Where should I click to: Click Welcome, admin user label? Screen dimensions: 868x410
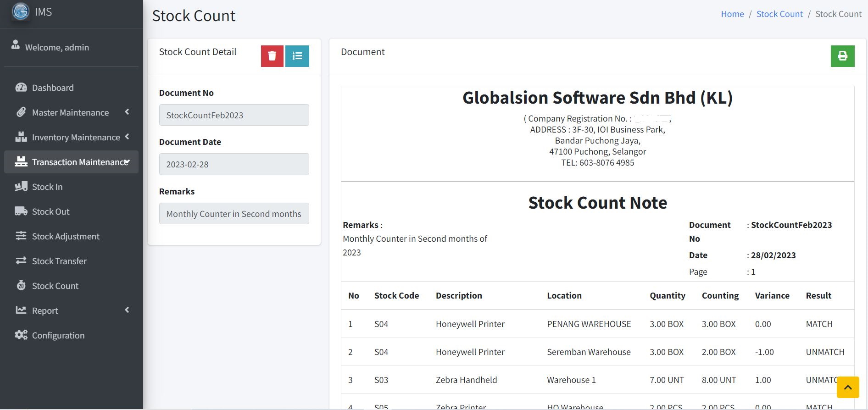pos(57,47)
